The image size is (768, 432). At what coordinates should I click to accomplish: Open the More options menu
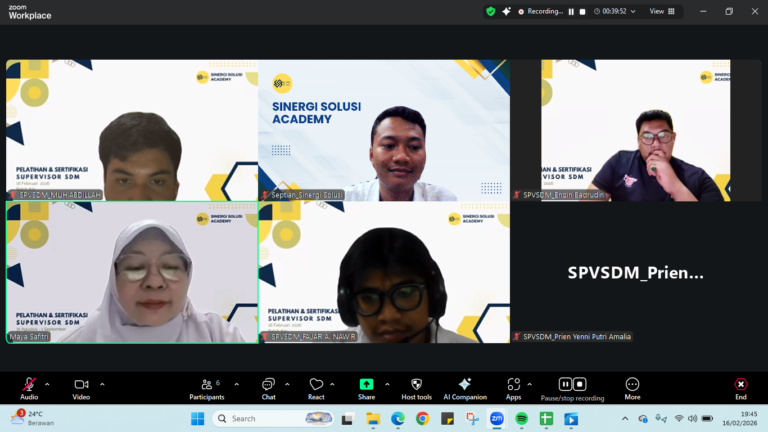pos(632,385)
